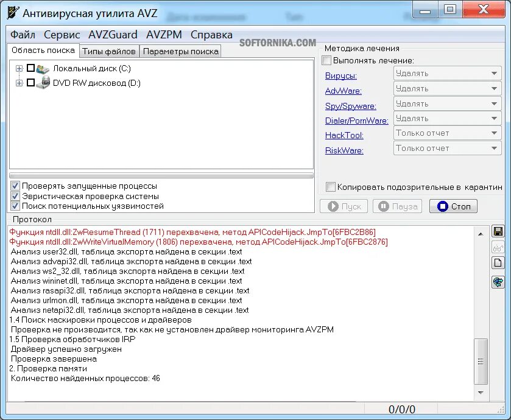This screenshot has width=511, height=420.
Task: Enable Выполнять лечение checkbox
Action: tap(326, 60)
